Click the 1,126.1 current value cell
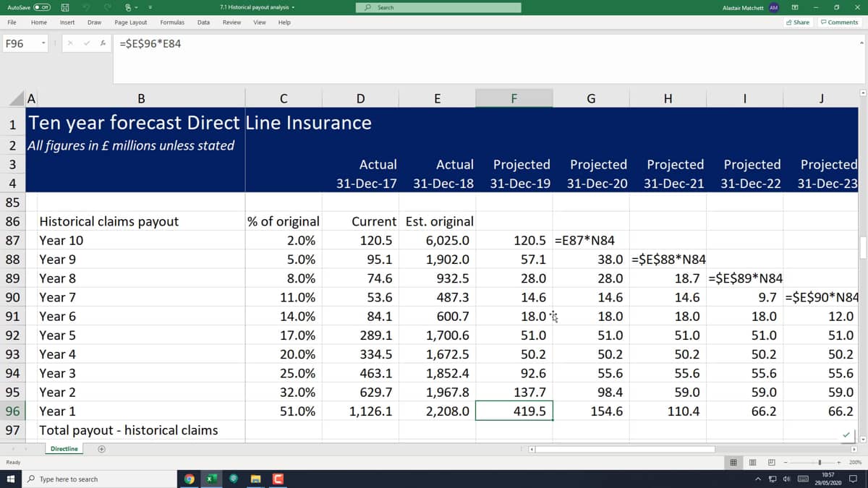 coord(360,411)
